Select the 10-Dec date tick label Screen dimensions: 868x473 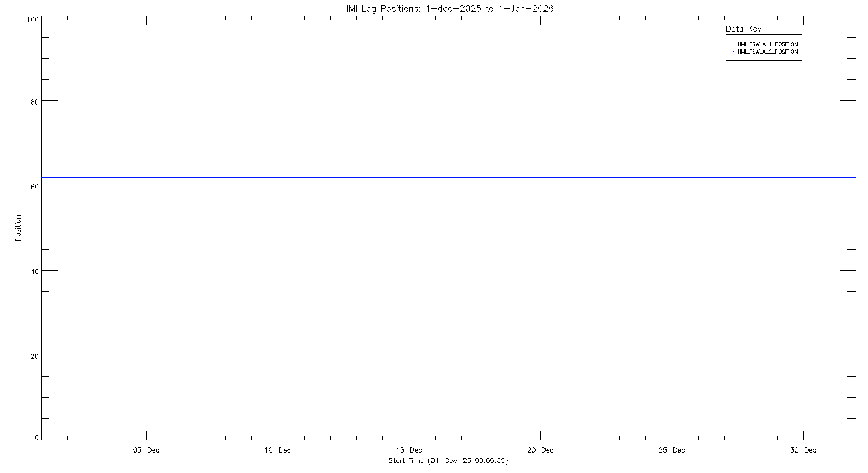tap(277, 450)
